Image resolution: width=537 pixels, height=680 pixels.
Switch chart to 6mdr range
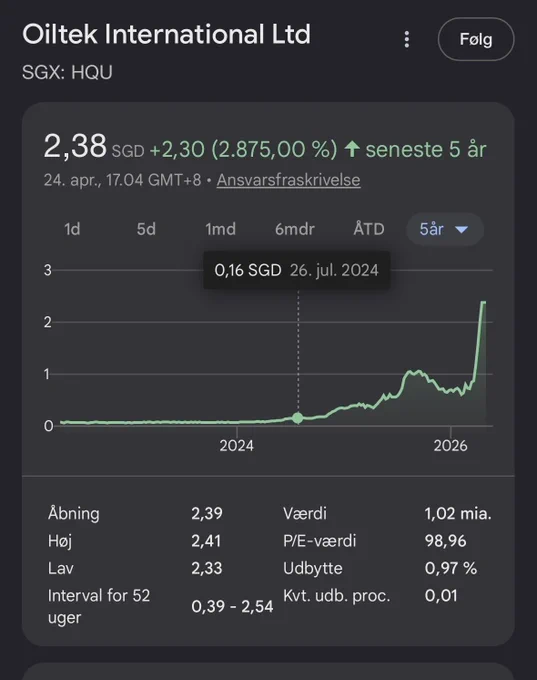pos(295,229)
